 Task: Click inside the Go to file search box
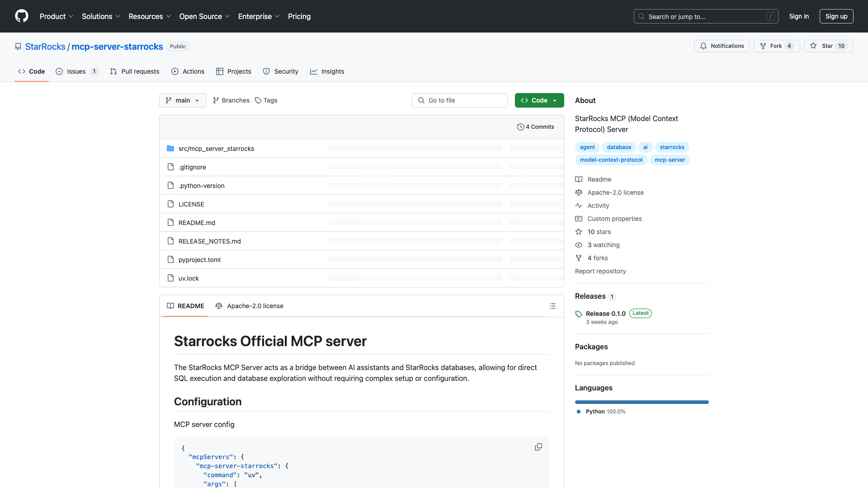click(459, 100)
